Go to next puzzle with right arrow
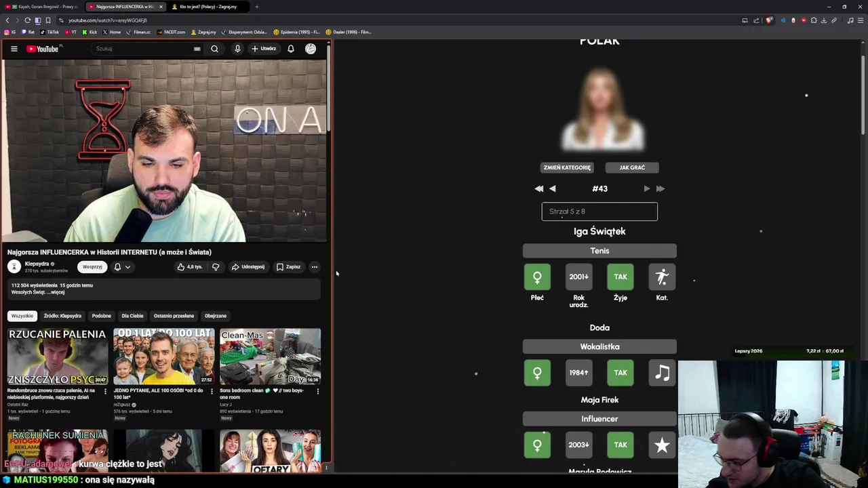 (647, 189)
